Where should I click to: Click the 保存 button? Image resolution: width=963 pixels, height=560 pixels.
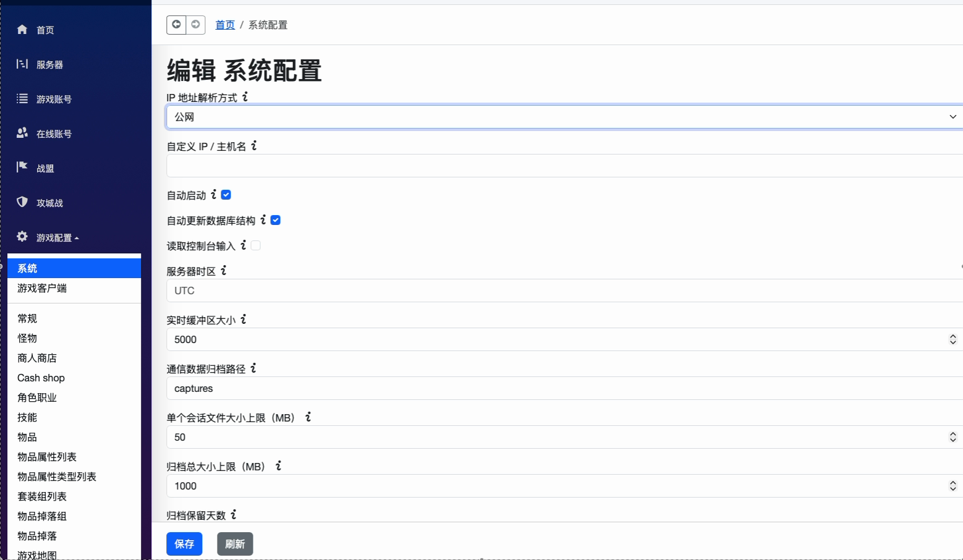coord(184,544)
